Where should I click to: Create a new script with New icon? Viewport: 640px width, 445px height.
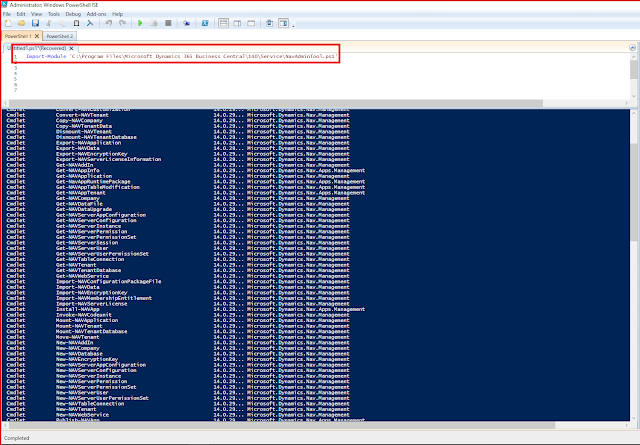click(8, 23)
